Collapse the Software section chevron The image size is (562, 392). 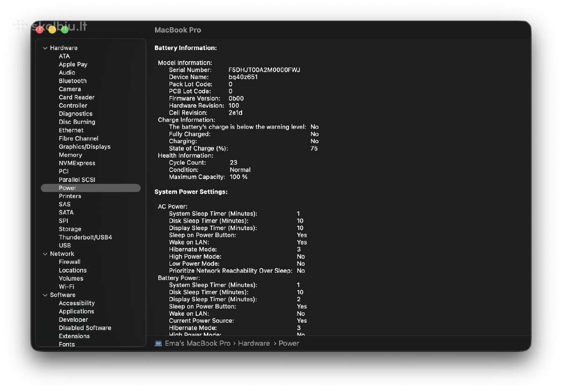(45, 295)
